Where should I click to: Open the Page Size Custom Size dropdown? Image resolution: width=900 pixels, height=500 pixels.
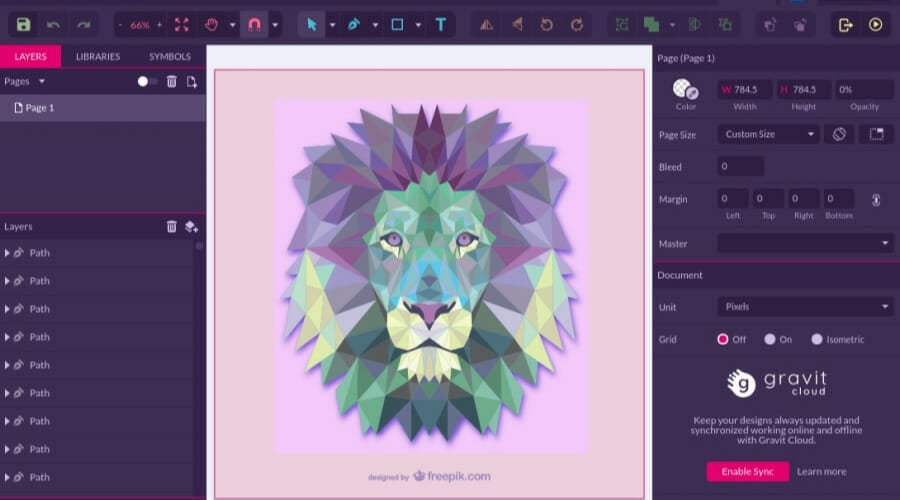769,134
